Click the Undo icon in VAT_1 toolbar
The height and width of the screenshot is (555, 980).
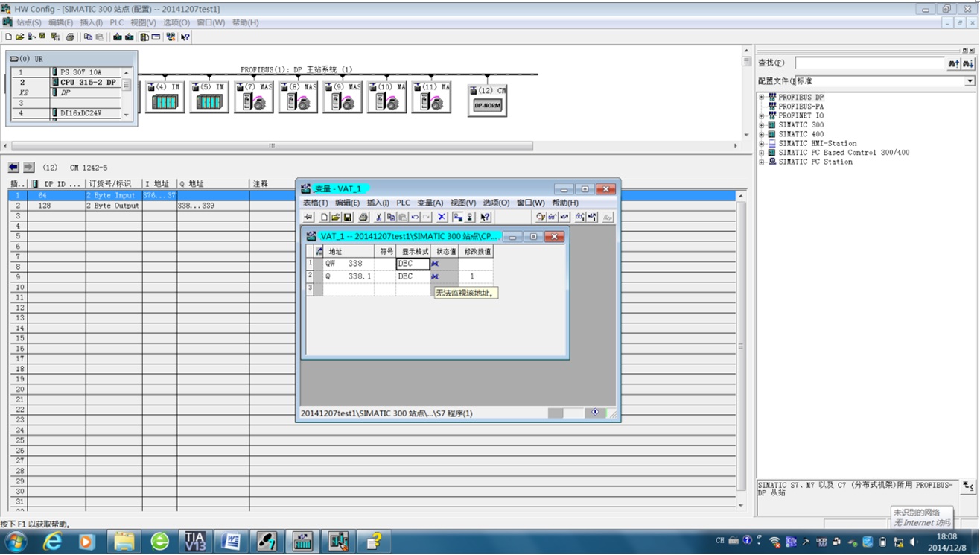[x=415, y=217]
